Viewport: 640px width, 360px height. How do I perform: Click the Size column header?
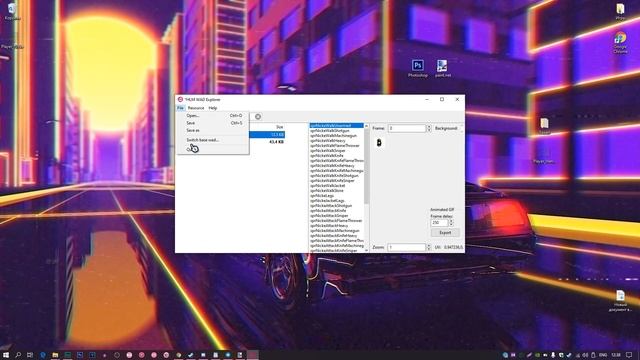pyautogui.click(x=279, y=127)
